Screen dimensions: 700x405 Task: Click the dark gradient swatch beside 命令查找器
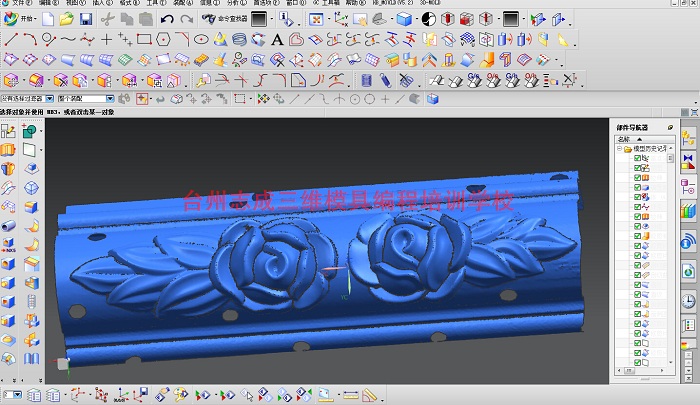[259, 19]
